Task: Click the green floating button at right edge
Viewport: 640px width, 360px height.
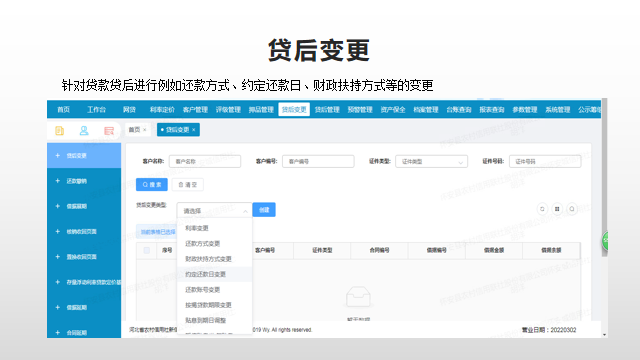Action: click(x=606, y=241)
